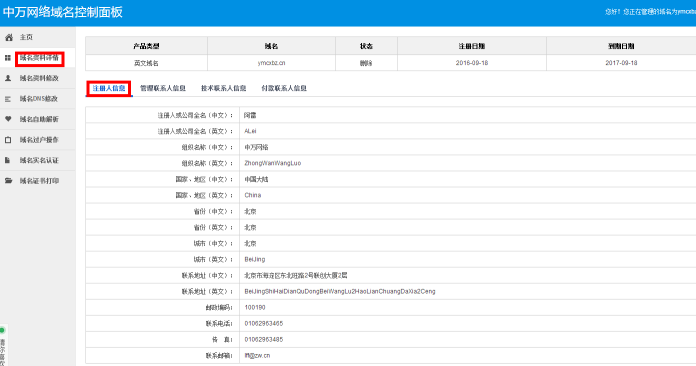Open 域名证书打印 in sidebar
Screen dimensions: 696x366
click(x=39, y=181)
